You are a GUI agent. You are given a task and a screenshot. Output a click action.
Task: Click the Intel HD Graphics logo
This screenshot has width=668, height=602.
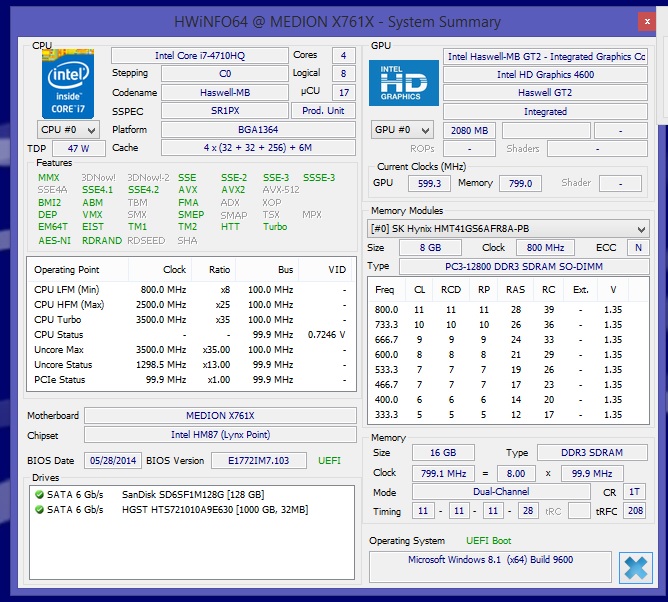pyautogui.click(x=403, y=83)
